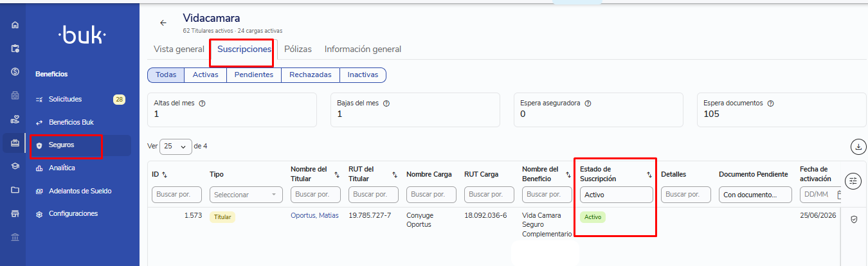Sort by Nombre del Beneficio column
868x266 pixels.
click(x=568, y=174)
